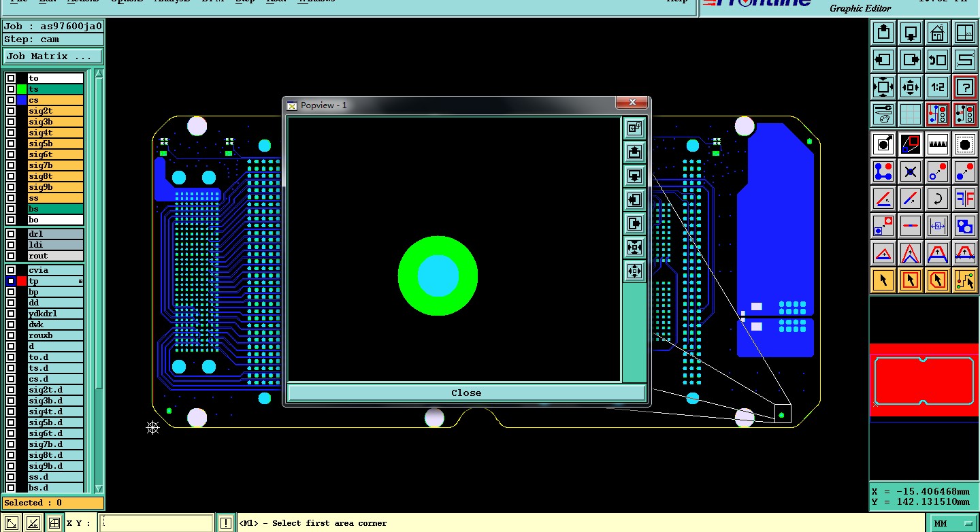Select the plain arrow pointer tool
Screen dimensions: 980x532
pos(883,280)
